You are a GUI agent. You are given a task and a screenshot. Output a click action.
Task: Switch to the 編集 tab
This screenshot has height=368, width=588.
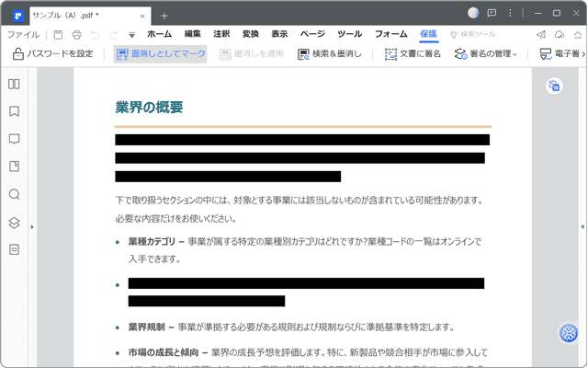(192, 34)
